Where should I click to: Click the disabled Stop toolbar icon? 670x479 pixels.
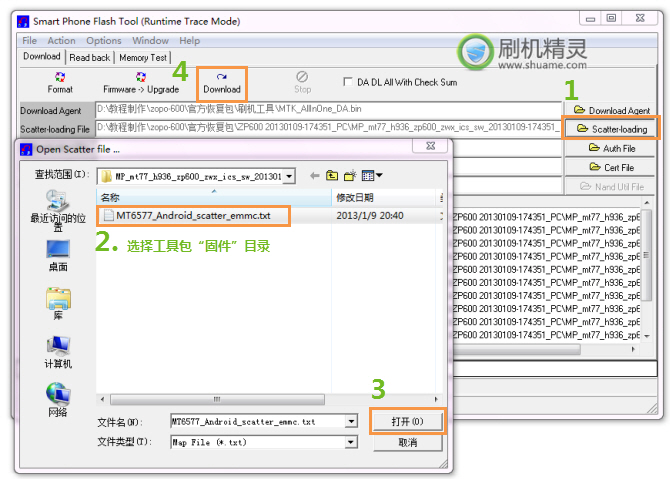[x=302, y=83]
